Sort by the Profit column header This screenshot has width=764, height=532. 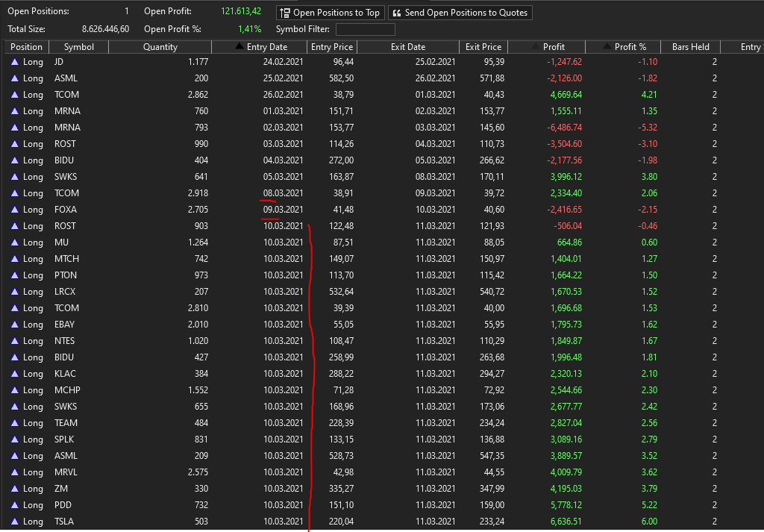coord(547,47)
